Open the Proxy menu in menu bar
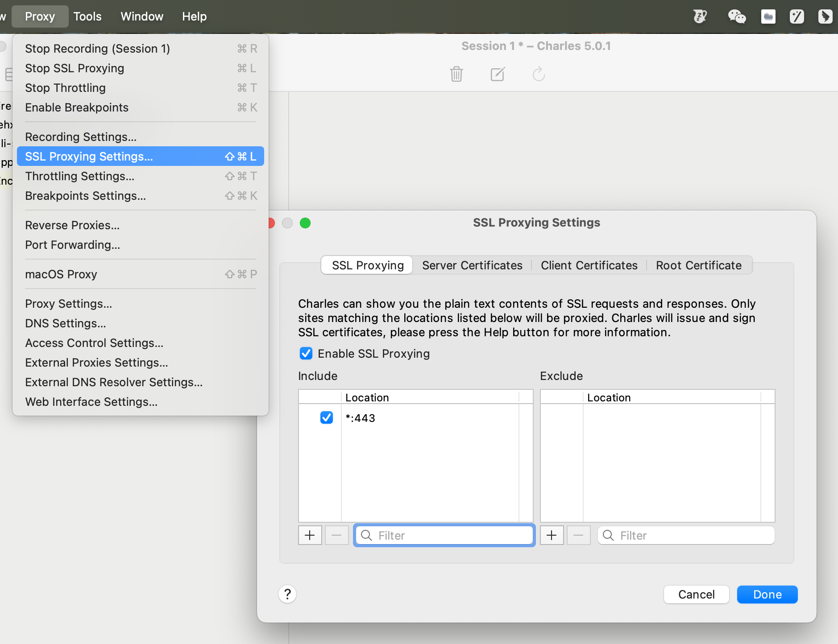Screen dimensions: 838x644 40,17
